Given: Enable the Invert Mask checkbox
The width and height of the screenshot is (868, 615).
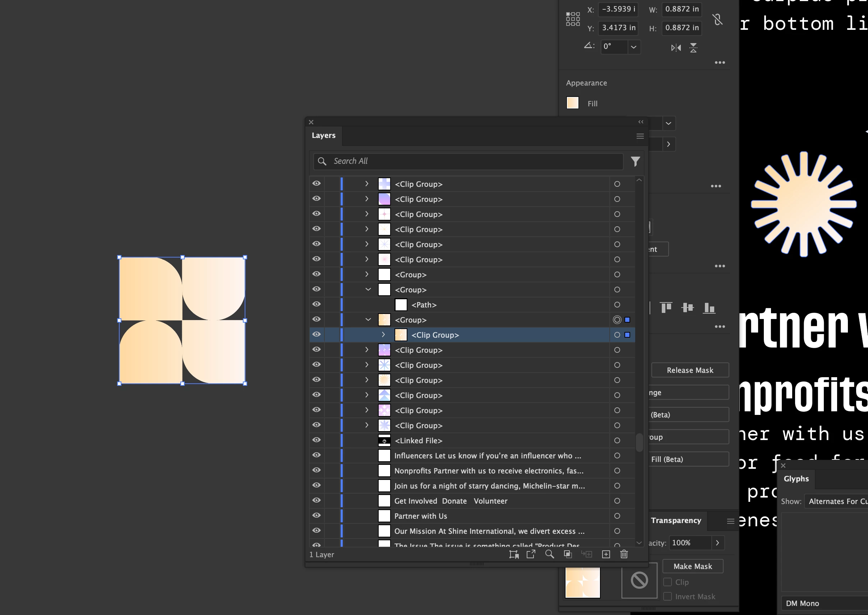Looking at the screenshot, I should 667,596.
